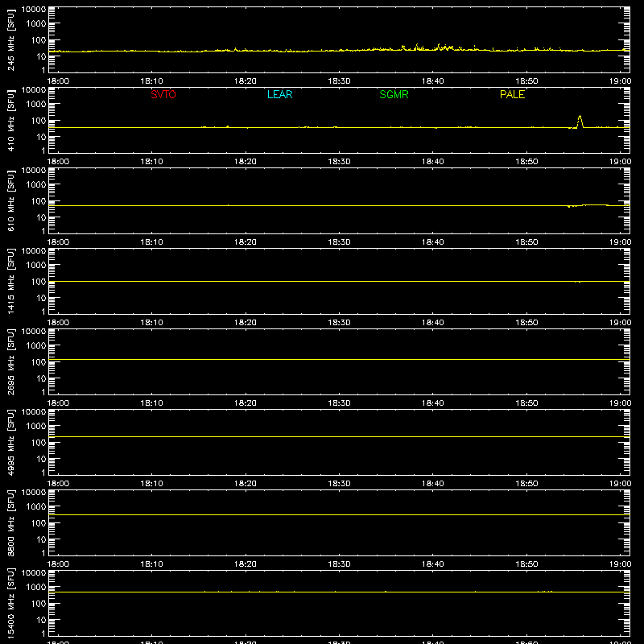Screen dimensions: 644x644
Task: Select 19:00 label under the 8800 MHz plot
Action: pyautogui.click(x=620, y=564)
